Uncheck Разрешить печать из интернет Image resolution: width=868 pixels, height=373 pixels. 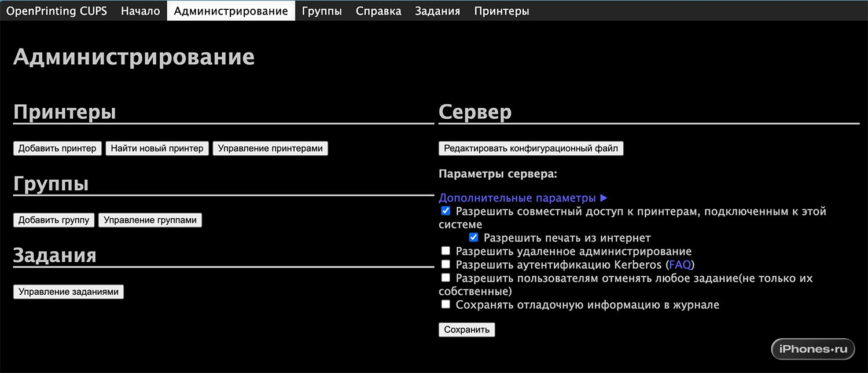pos(473,237)
